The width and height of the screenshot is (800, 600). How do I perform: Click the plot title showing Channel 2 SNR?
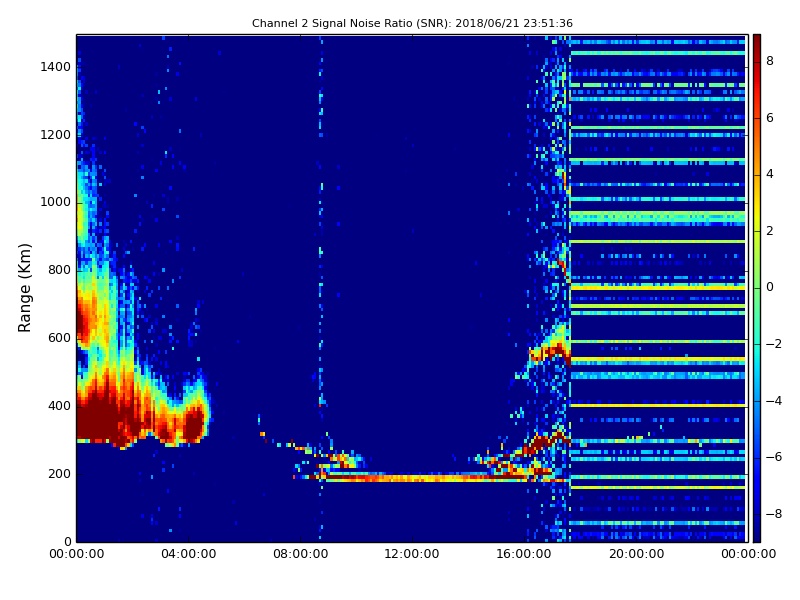click(x=412, y=23)
